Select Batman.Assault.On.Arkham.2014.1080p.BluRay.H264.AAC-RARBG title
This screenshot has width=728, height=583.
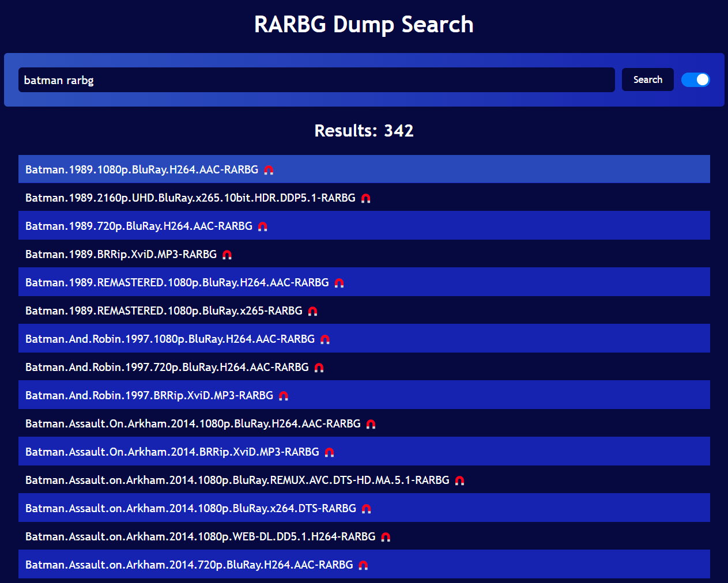(x=193, y=423)
